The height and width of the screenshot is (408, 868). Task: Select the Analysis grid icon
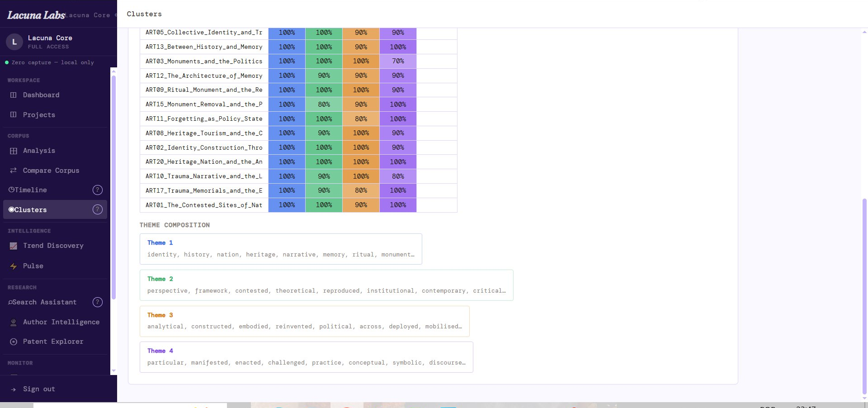[14, 151]
